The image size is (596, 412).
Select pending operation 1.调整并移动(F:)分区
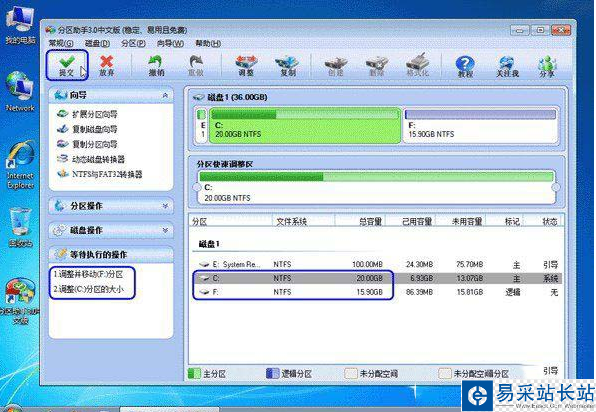88,274
